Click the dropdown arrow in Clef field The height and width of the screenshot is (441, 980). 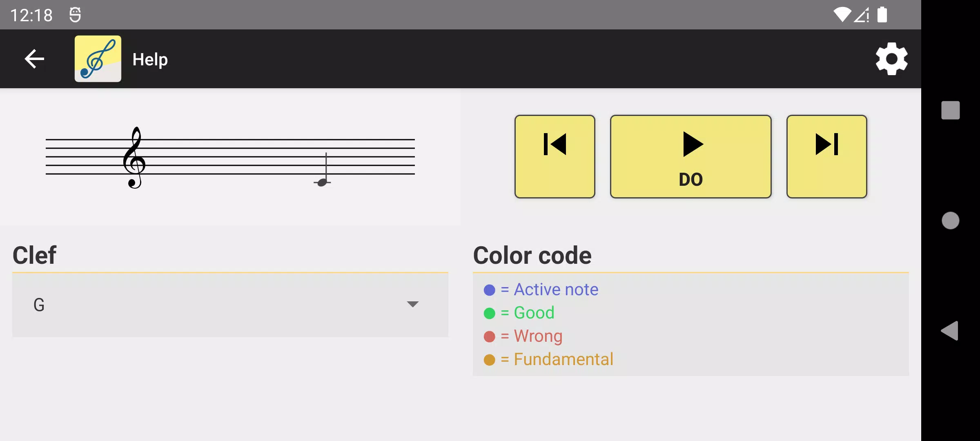click(412, 304)
